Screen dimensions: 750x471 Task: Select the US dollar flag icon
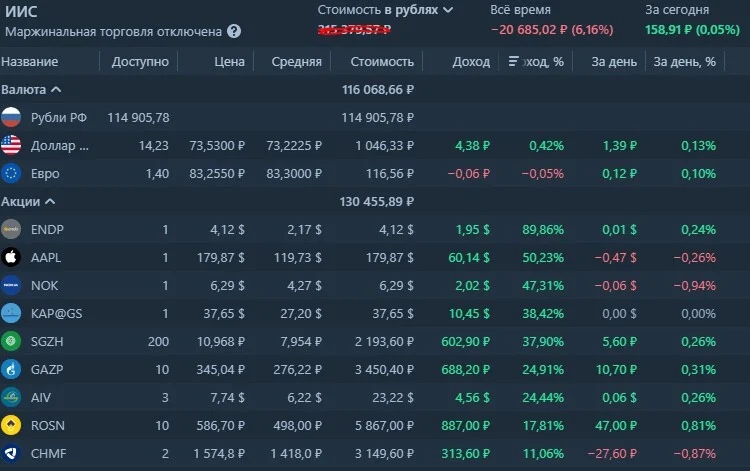pyautogui.click(x=11, y=145)
